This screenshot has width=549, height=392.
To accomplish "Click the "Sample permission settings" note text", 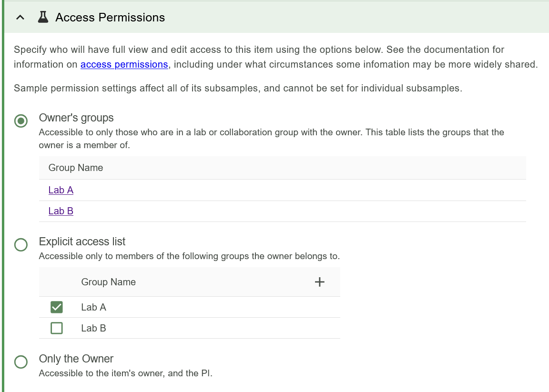I will coord(237,89).
